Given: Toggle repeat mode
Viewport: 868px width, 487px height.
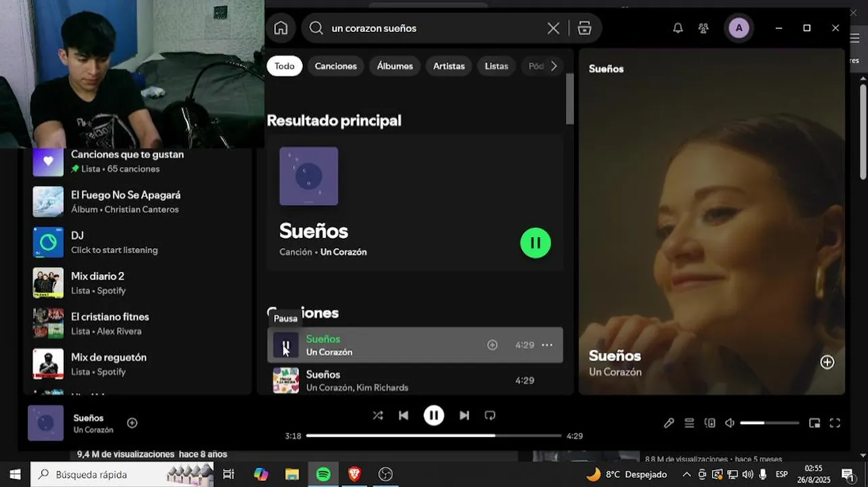Looking at the screenshot, I should [x=490, y=415].
